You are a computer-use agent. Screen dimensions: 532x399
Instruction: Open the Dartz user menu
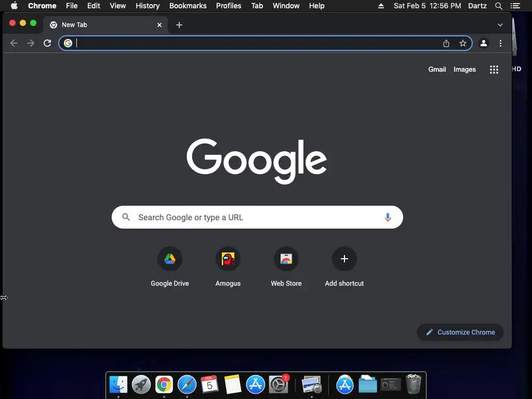pos(477,6)
